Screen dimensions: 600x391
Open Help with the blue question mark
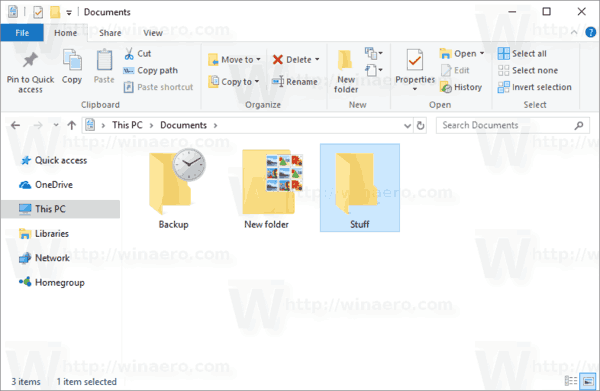coord(590,33)
